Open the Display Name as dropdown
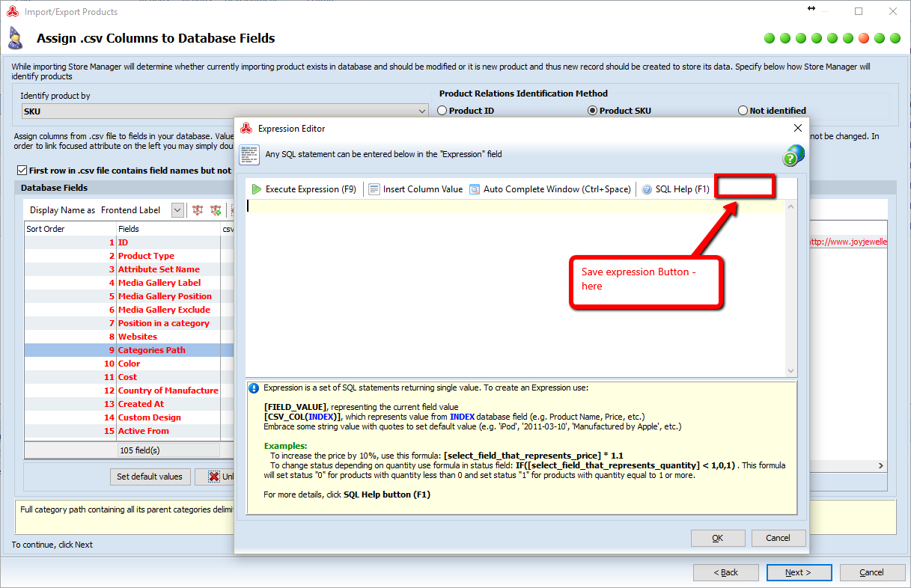This screenshot has height=588, width=911. [177, 211]
